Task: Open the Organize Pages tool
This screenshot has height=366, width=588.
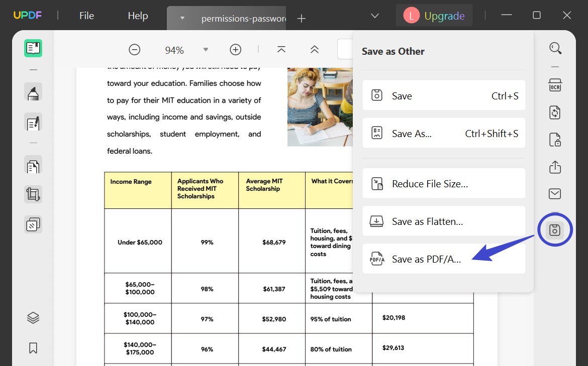Action: point(33,166)
